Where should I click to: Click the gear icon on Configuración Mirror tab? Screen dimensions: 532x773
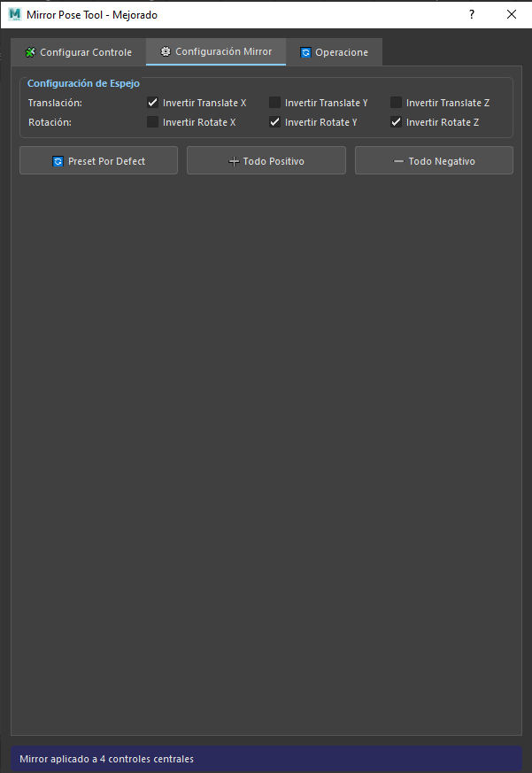[166, 52]
